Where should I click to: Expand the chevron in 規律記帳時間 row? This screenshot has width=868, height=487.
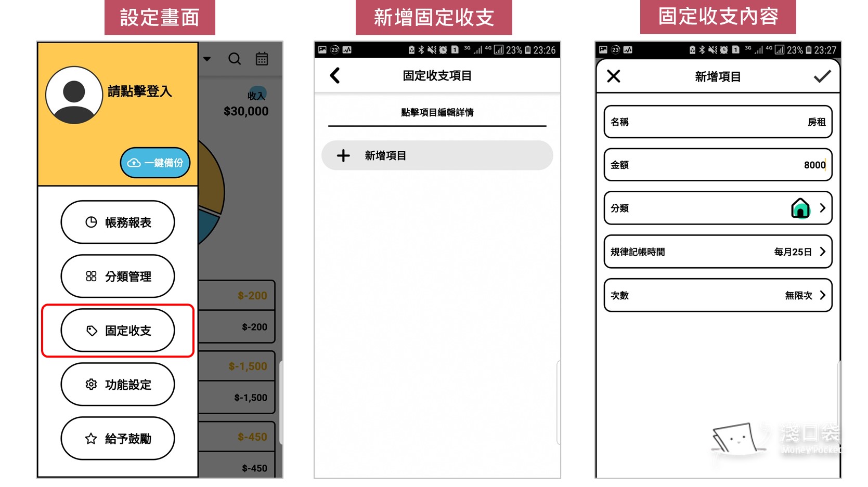[x=823, y=252]
